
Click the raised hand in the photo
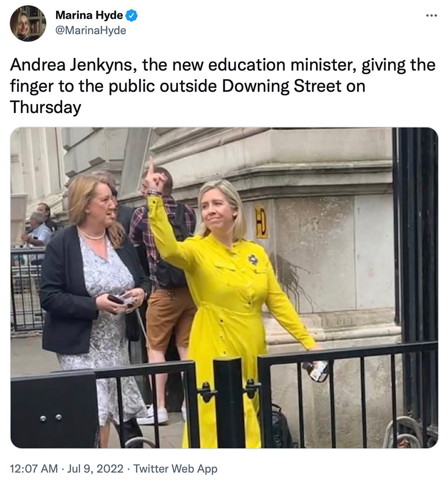tap(156, 177)
